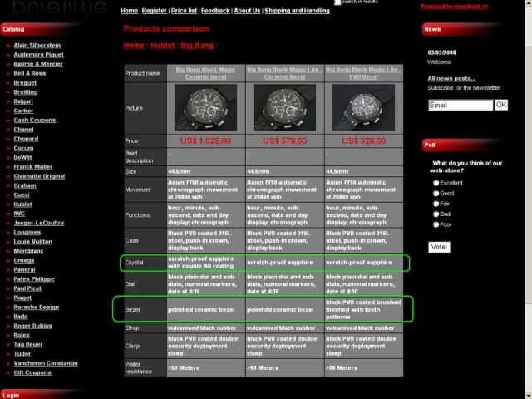Open Big Bang Black Magic Ceramic bezel product

point(205,73)
